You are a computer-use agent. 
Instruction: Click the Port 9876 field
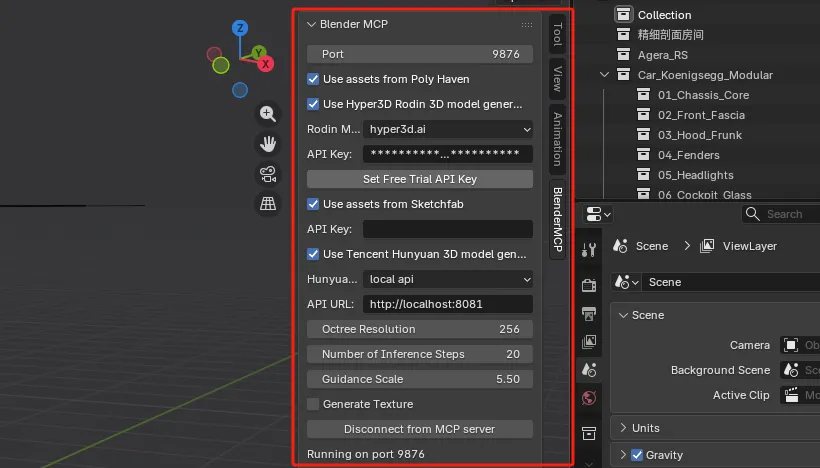tap(420, 54)
